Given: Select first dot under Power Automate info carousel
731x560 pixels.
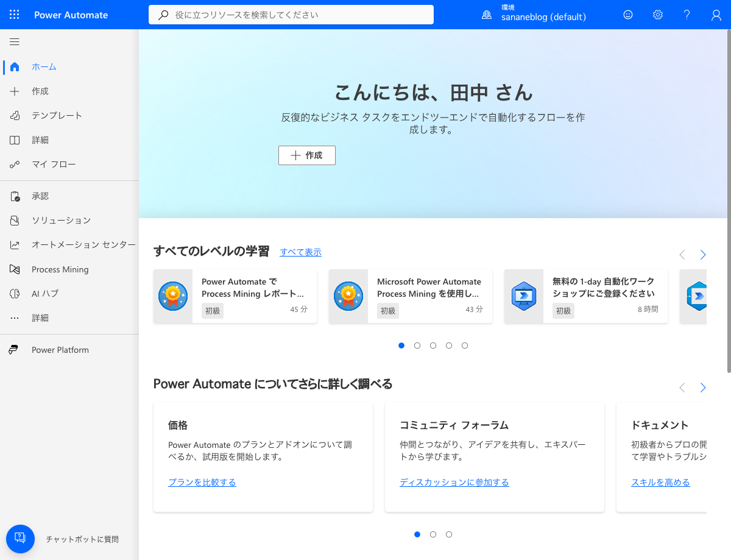Looking at the screenshot, I should pos(417,534).
